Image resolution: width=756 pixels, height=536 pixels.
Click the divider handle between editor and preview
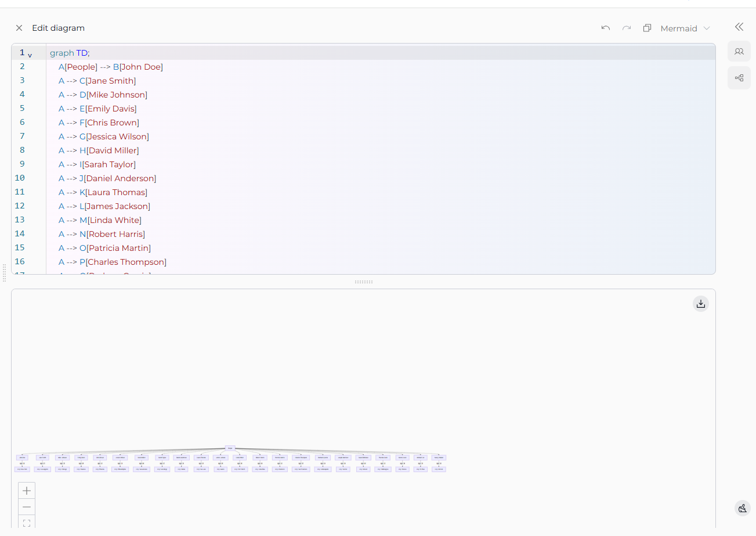click(364, 282)
